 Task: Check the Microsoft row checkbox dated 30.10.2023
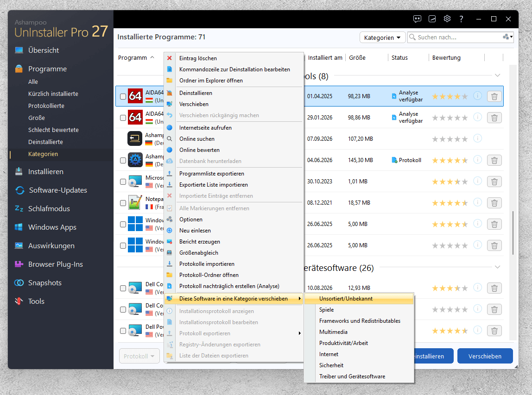(x=123, y=182)
